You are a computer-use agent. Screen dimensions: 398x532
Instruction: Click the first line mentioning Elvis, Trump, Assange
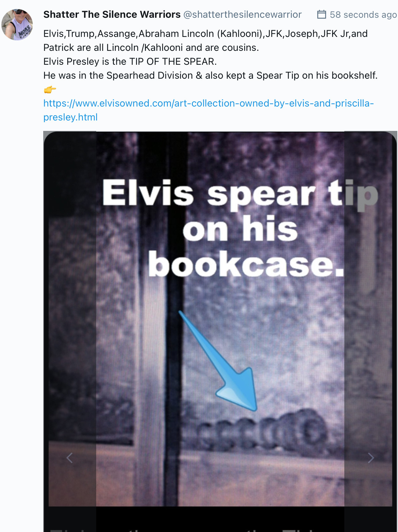(206, 34)
